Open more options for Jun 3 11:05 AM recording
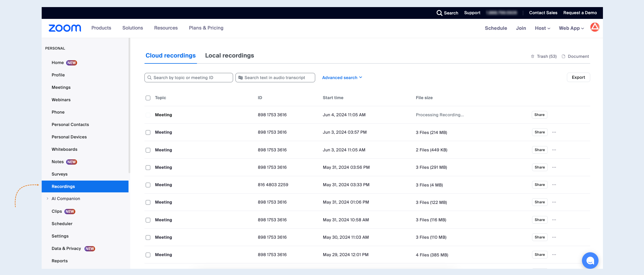The width and height of the screenshot is (644, 275). coord(554,150)
